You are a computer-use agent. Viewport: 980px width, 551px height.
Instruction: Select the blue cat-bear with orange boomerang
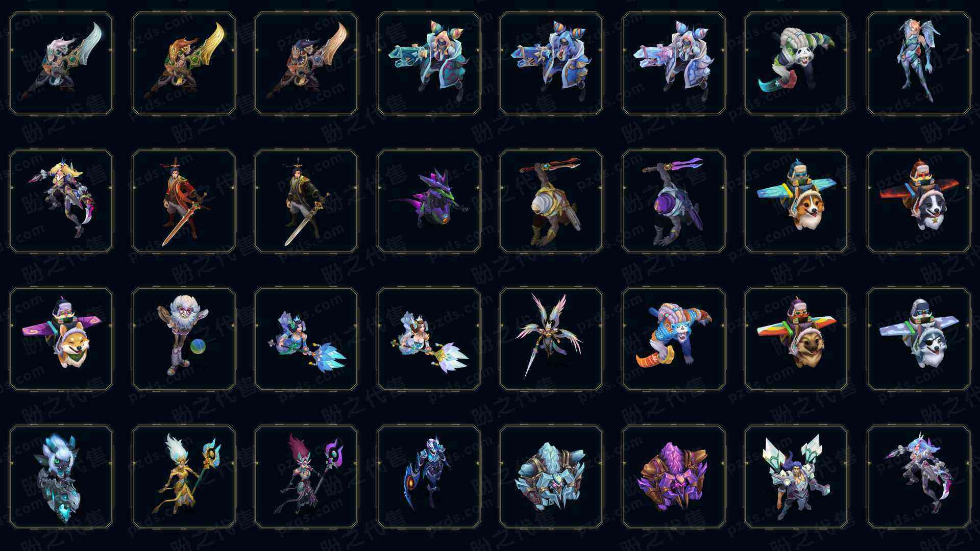click(x=674, y=339)
